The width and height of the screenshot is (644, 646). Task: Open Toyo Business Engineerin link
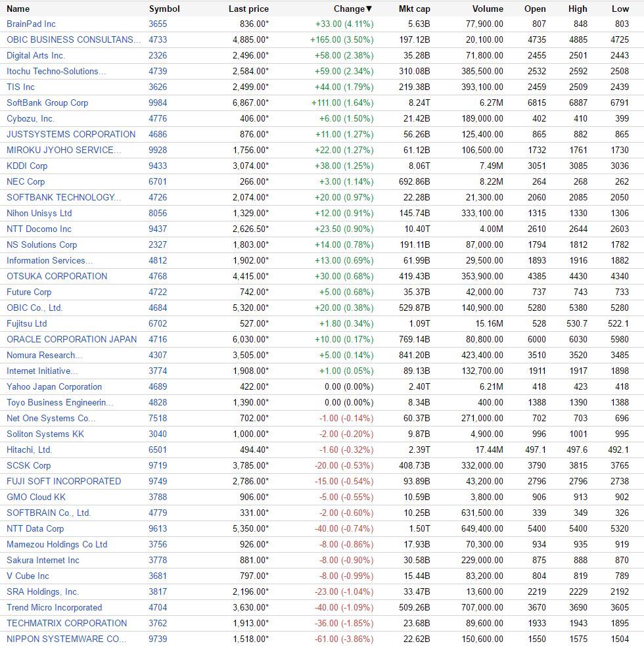point(60,402)
